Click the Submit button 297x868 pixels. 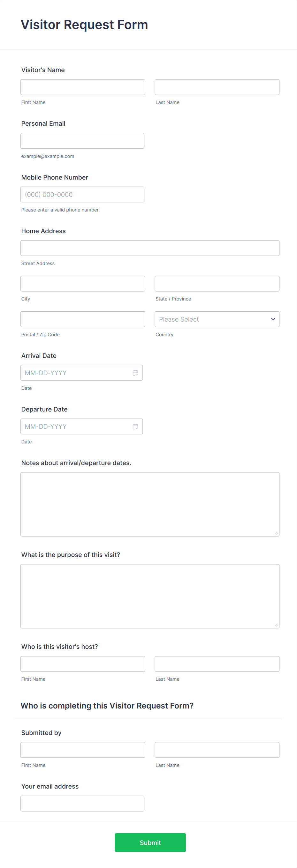(150, 842)
